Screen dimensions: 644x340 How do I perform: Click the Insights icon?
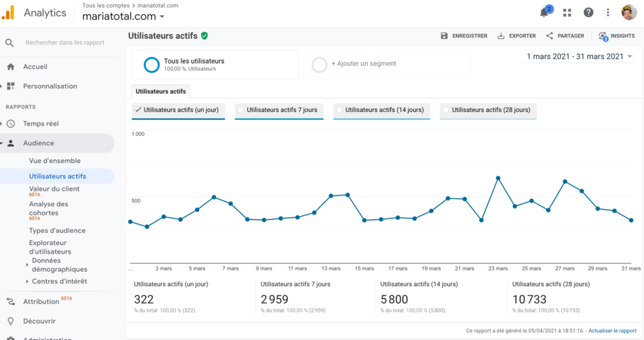[603, 36]
